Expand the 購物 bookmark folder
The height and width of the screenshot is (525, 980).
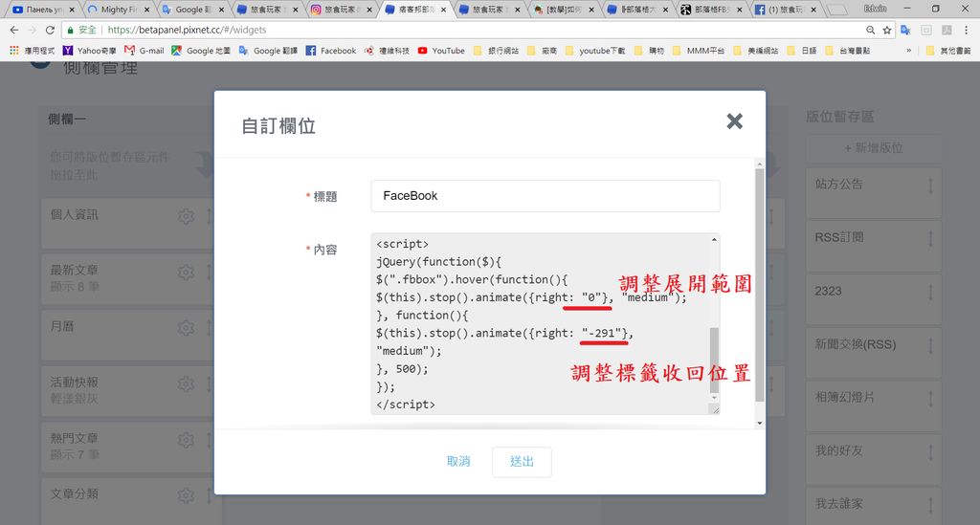tap(649, 51)
